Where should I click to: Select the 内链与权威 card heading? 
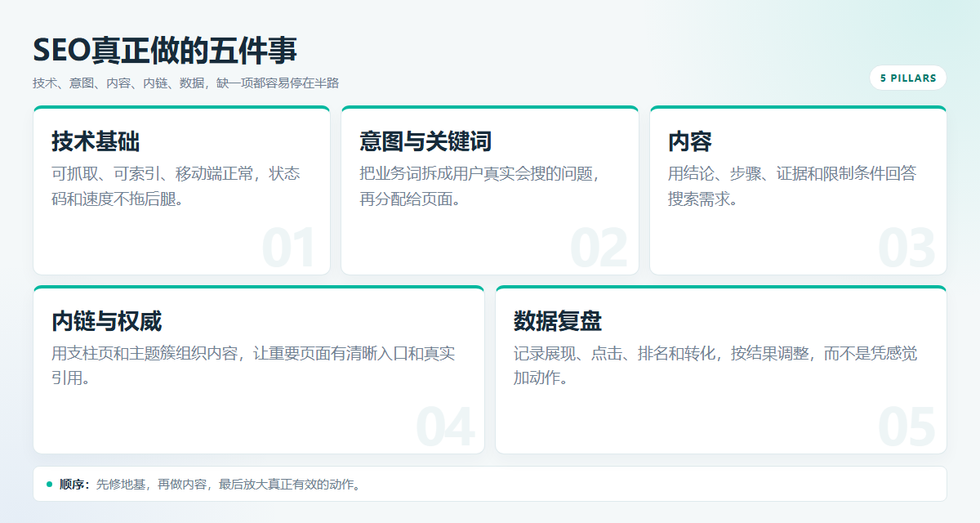pos(107,321)
